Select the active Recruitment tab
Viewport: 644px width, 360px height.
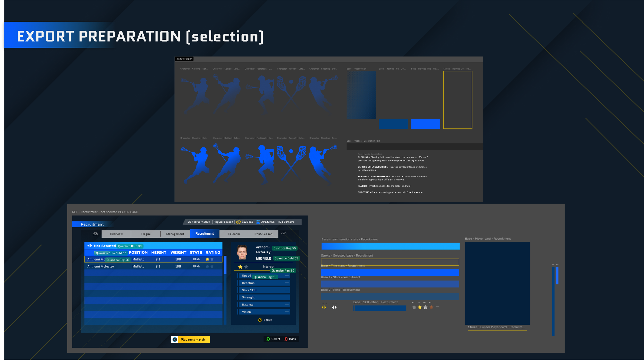pyautogui.click(x=205, y=234)
